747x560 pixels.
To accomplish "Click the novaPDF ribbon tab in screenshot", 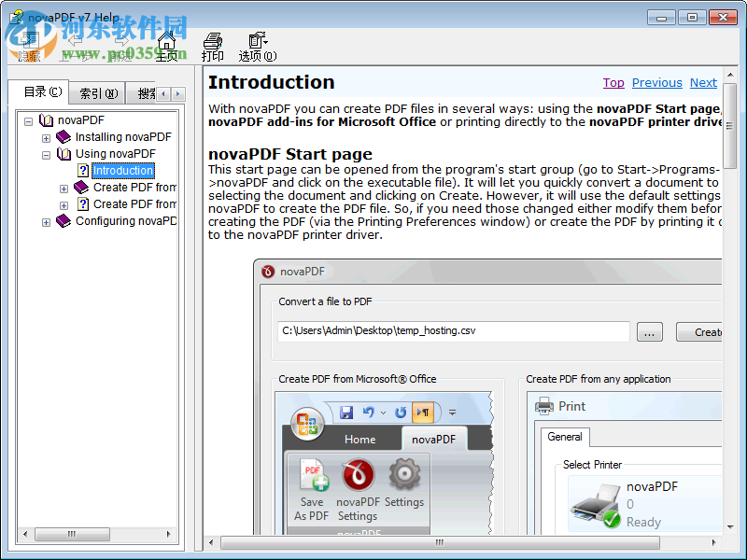I will point(433,439).
